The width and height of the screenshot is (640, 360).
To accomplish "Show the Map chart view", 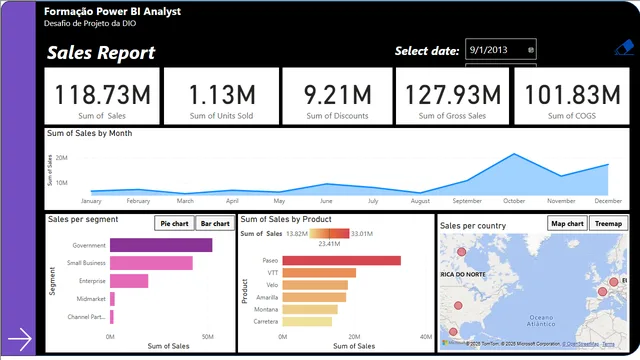I will click(x=567, y=224).
